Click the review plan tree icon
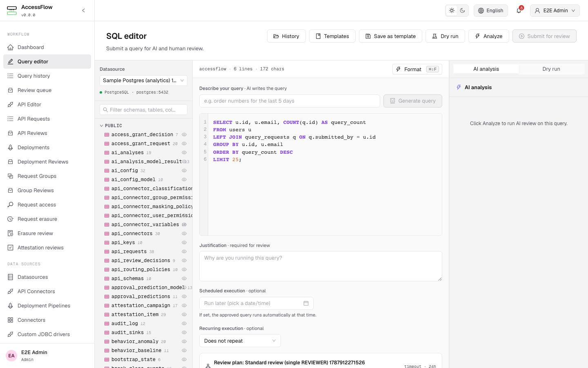Image resolution: width=588 pixels, height=368 pixels. [208, 366]
